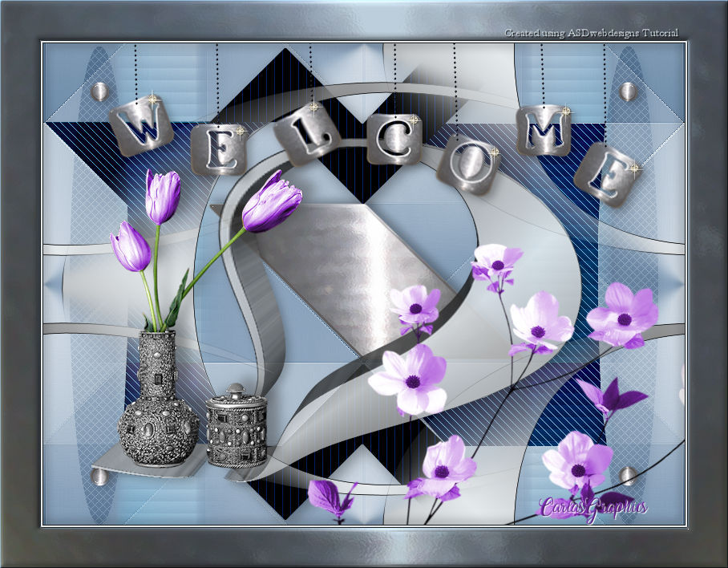
Task: Click the metallic letter W tile
Action: [x=141, y=127]
